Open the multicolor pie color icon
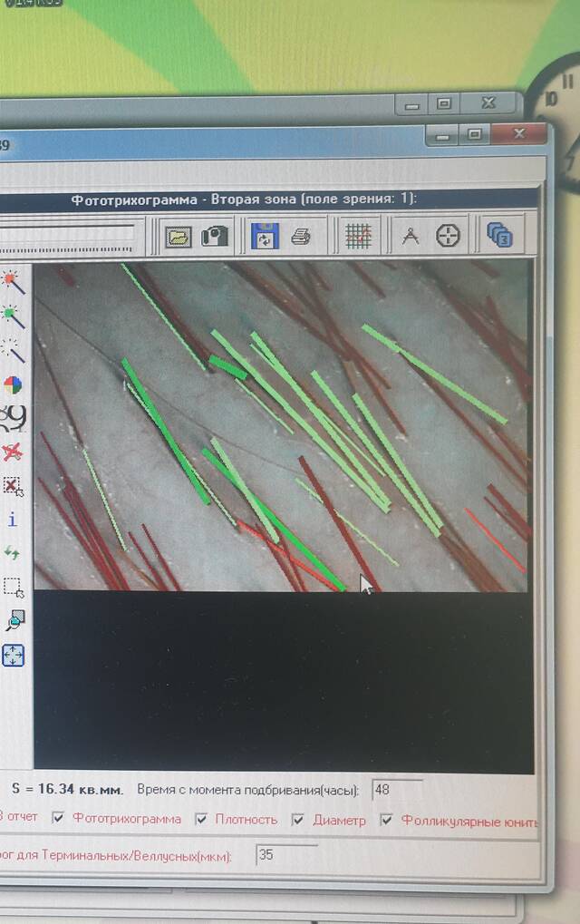Viewport: 580px width, 924px height. (x=13, y=385)
